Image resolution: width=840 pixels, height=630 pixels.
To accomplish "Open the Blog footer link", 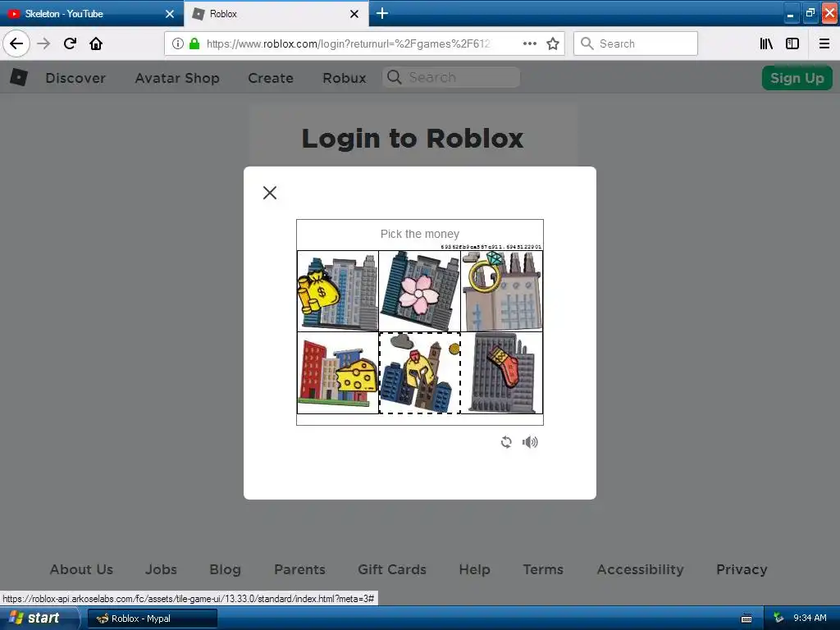I will click(x=225, y=569).
